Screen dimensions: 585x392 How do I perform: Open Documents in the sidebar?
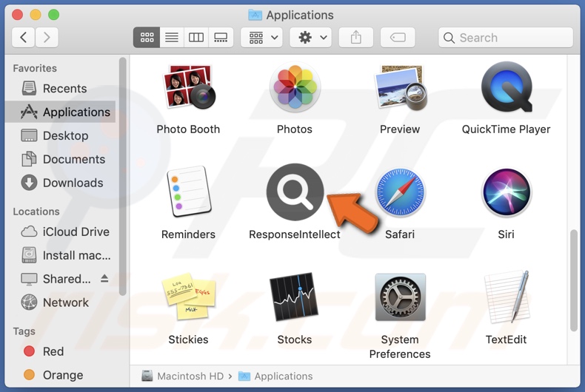tap(60, 159)
